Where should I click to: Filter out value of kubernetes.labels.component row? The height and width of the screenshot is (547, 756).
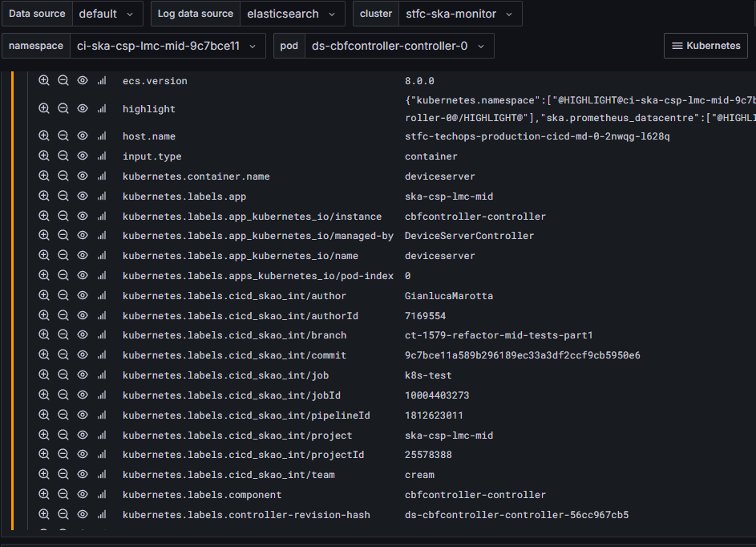point(63,494)
